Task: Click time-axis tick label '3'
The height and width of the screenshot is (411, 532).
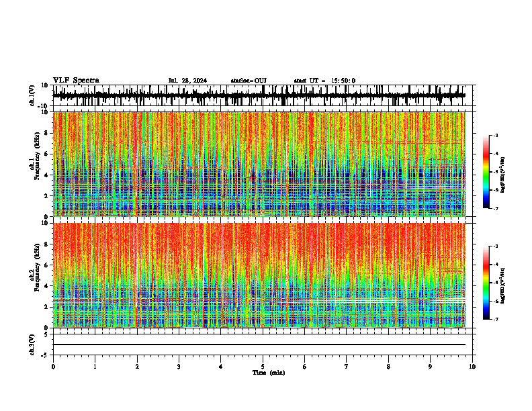Action: 179,367
